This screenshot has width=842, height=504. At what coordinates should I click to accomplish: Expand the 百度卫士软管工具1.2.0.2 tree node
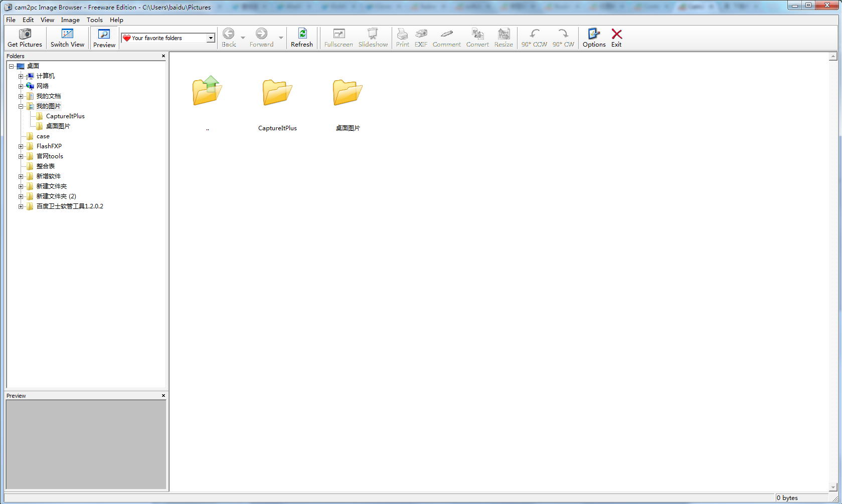coord(21,206)
